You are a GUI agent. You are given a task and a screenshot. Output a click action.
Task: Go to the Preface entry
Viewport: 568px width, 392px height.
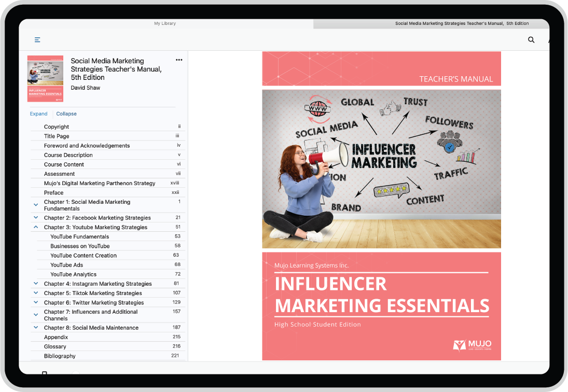click(53, 192)
